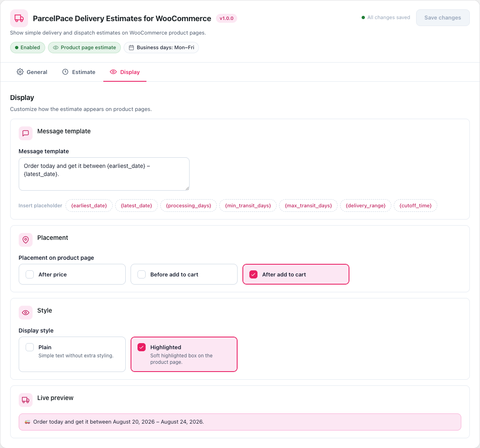Open the General tab
This screenshot has height=448, width=480.
tap(32, 72)
